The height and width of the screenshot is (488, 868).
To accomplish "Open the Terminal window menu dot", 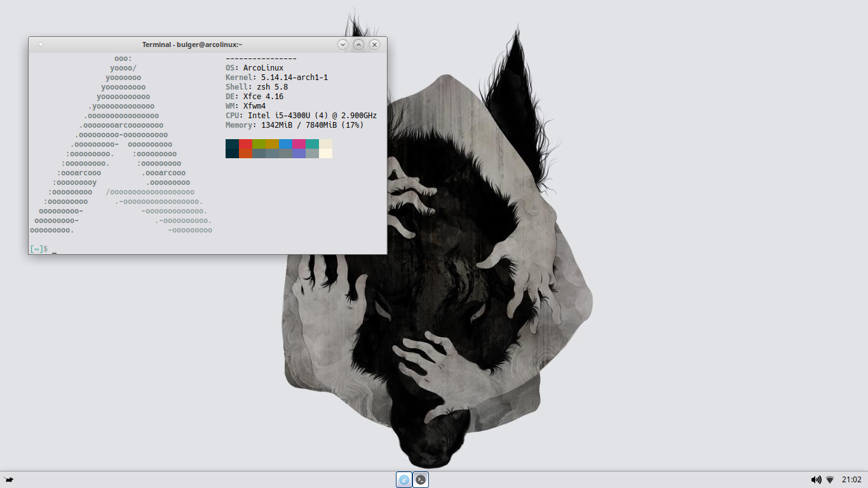I will coord(41,44).
